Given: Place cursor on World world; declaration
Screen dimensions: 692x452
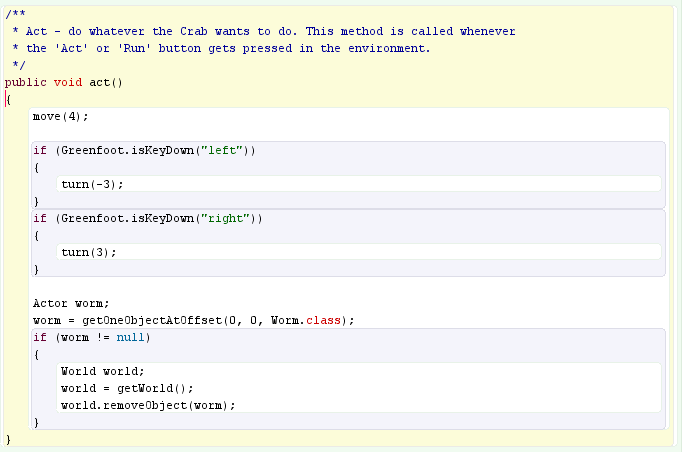Looking at the screenshot, I should 102,371.
